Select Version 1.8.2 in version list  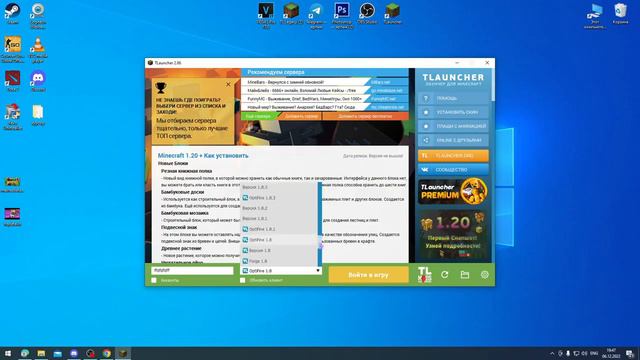click(279, 208)
